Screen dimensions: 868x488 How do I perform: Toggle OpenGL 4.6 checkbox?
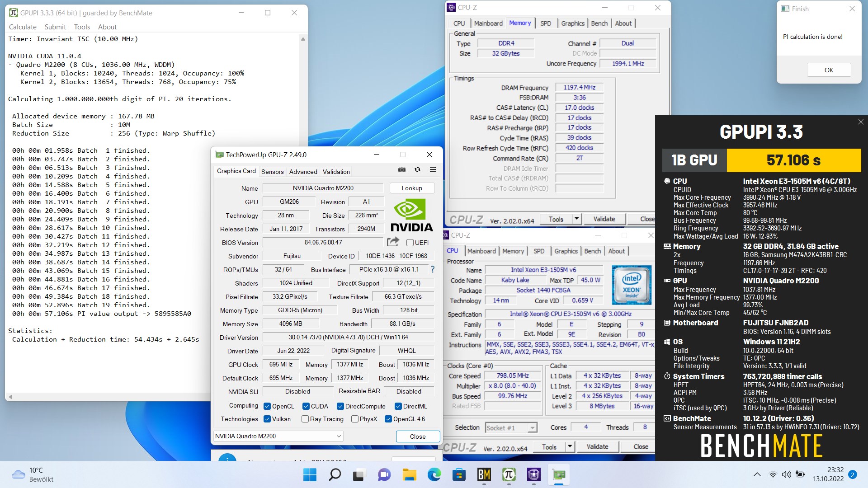(388, 419)
